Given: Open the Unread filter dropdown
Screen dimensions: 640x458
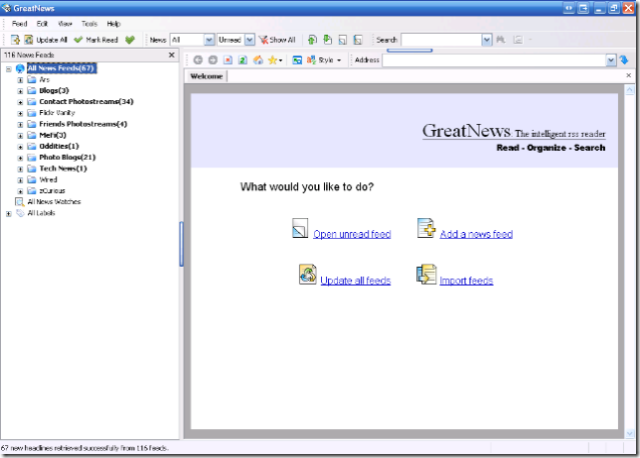Looking at the screenshot, I should [249, 40].
